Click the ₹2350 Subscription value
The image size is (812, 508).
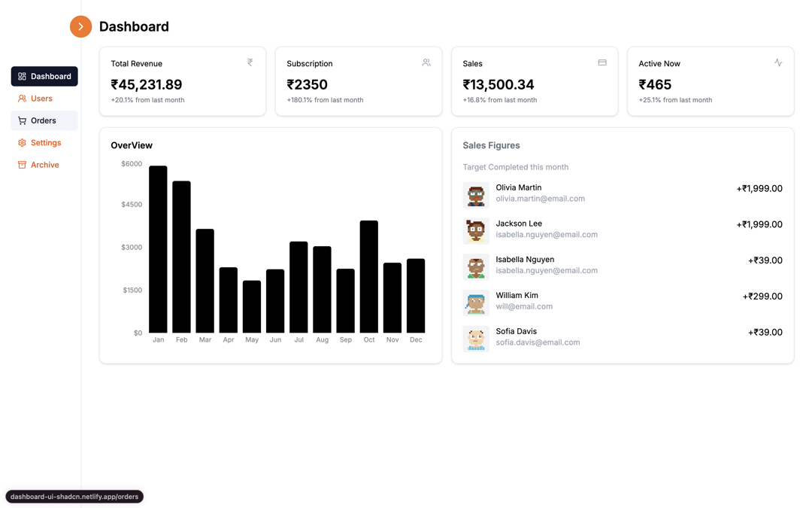[x=307, y=84]
